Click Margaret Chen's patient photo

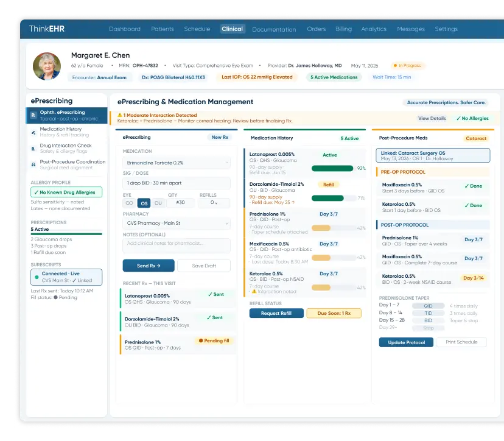47,66
